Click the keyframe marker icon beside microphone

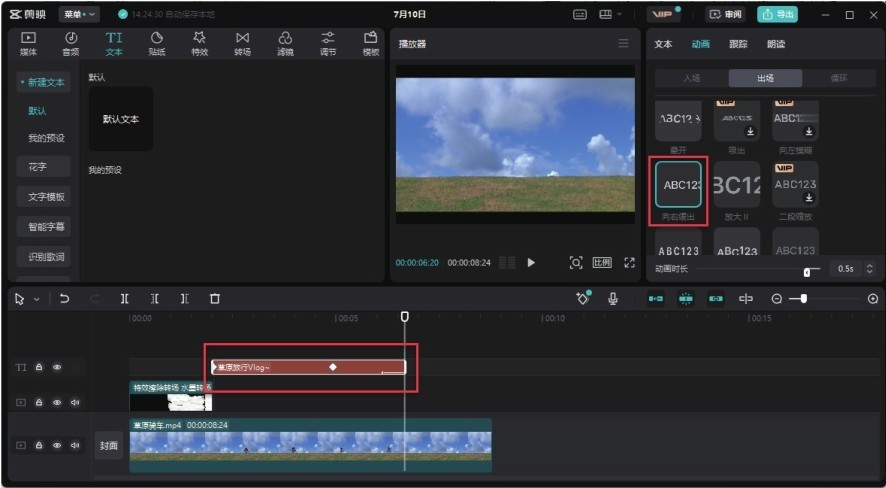[583, 298]
